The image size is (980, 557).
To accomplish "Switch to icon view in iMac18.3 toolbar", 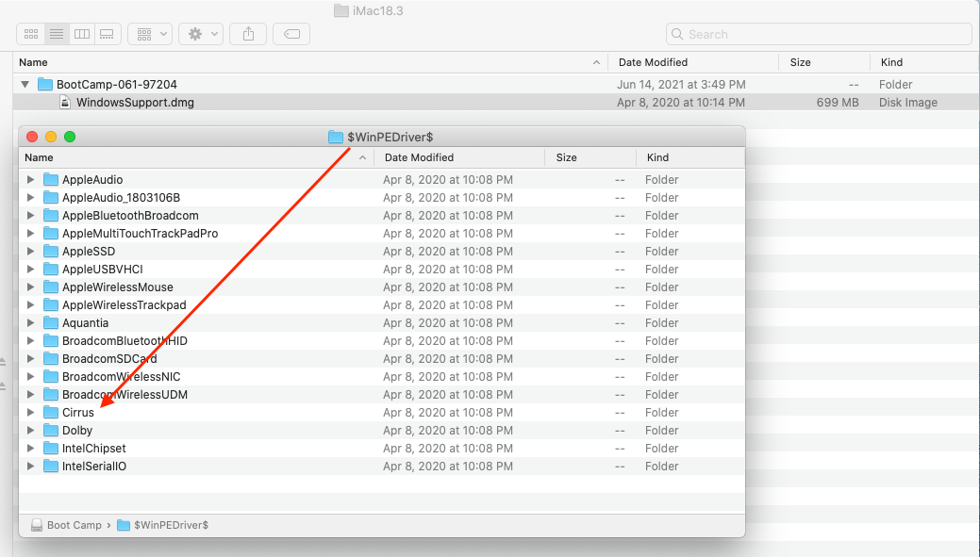I will [x=31, y=34].
